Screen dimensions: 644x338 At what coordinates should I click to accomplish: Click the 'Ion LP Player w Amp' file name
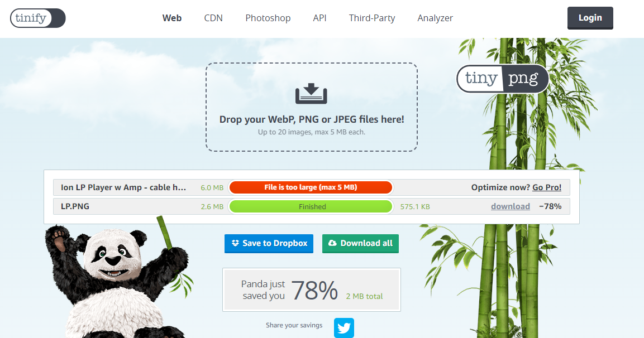click(x=123, y=187)
